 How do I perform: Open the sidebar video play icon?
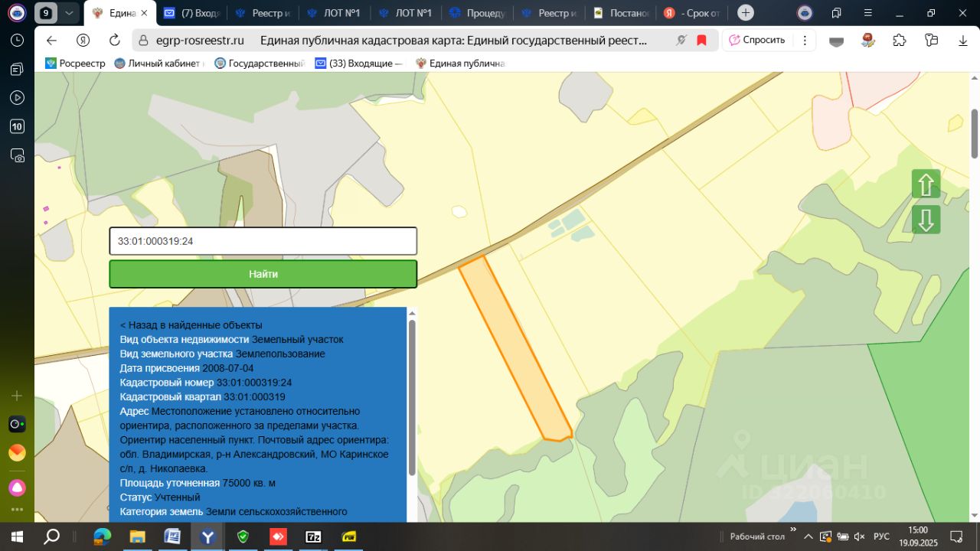tap(17, 97)
